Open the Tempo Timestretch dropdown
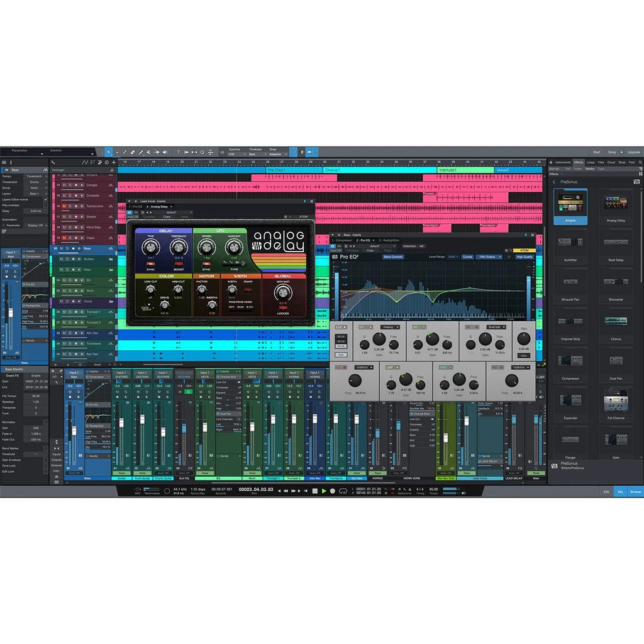Viewport: 644px width, 644px height. coord(36,176)
